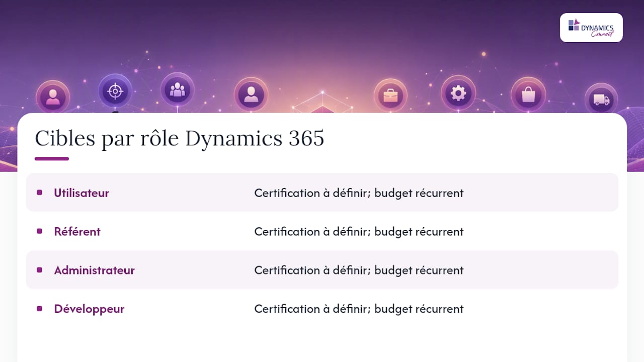Select the Administrateur role label
Image resolution: width=644 pixels, height=362 pixels.
click(95, 270)
